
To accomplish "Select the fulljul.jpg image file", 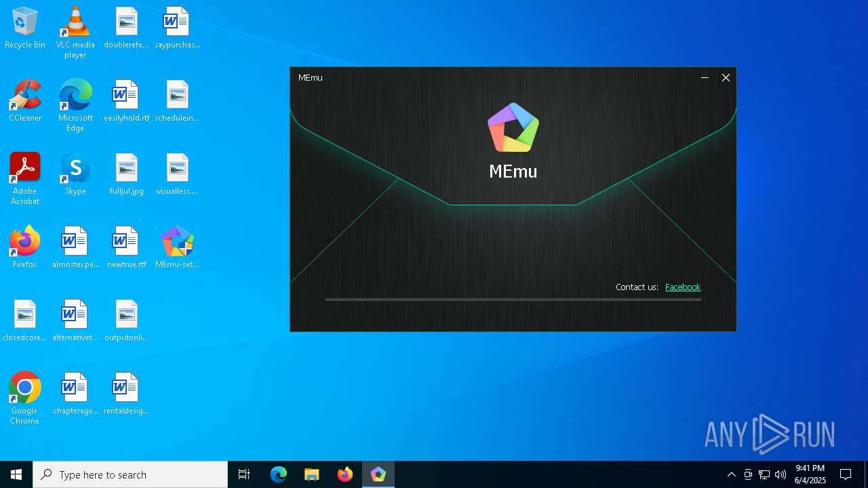I will click(126, 175).
